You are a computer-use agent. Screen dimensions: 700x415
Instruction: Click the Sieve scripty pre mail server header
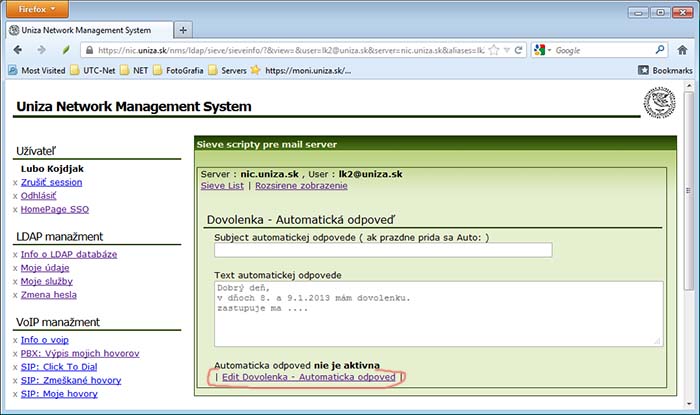[267, 144]
